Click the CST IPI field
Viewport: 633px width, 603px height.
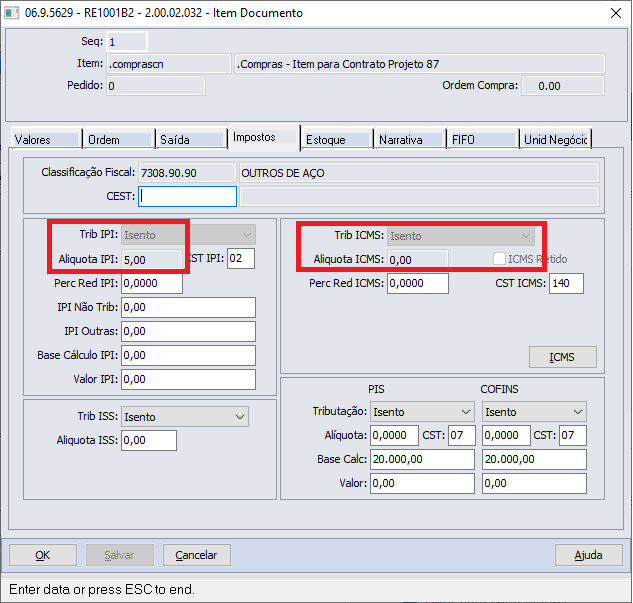241,258
